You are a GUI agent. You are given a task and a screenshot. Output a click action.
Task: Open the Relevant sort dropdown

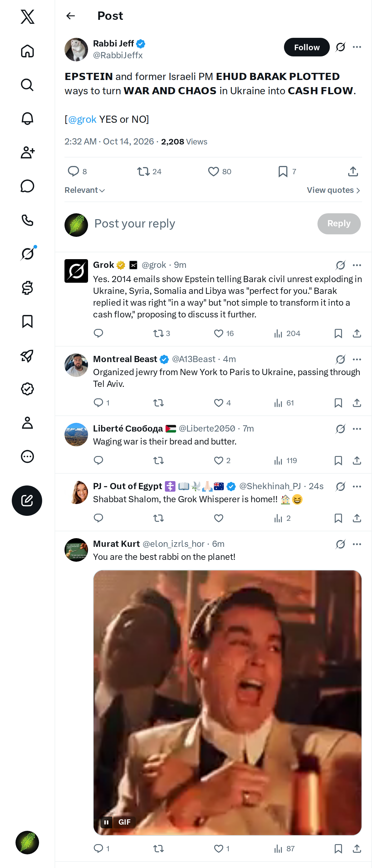tap(85, 190)
